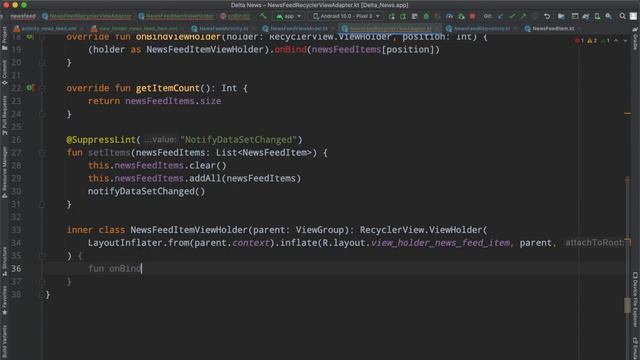Click the collapsed "...value:" hint on line 26
This screenshot has height=360, width=640.
coord(160,140)
